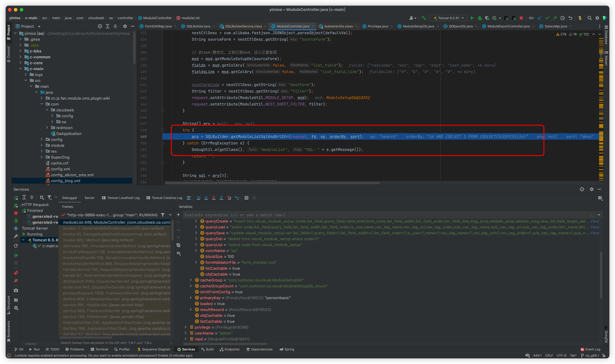
Task: Expand the privilege variable node
Action: coord(185,327)
